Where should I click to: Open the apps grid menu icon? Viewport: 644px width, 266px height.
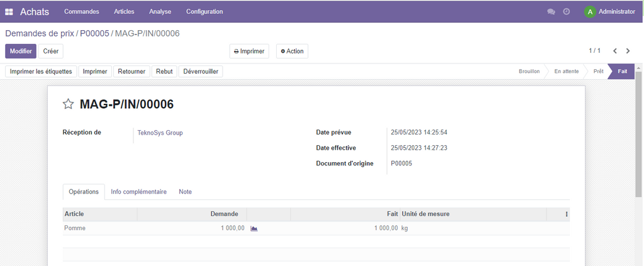click(9, 11)
